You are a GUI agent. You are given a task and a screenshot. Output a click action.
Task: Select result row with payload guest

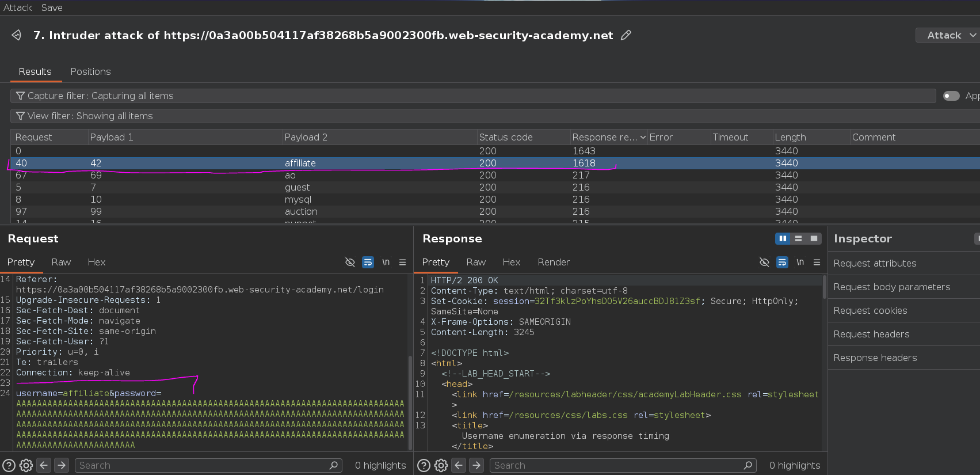coord(495,187)
